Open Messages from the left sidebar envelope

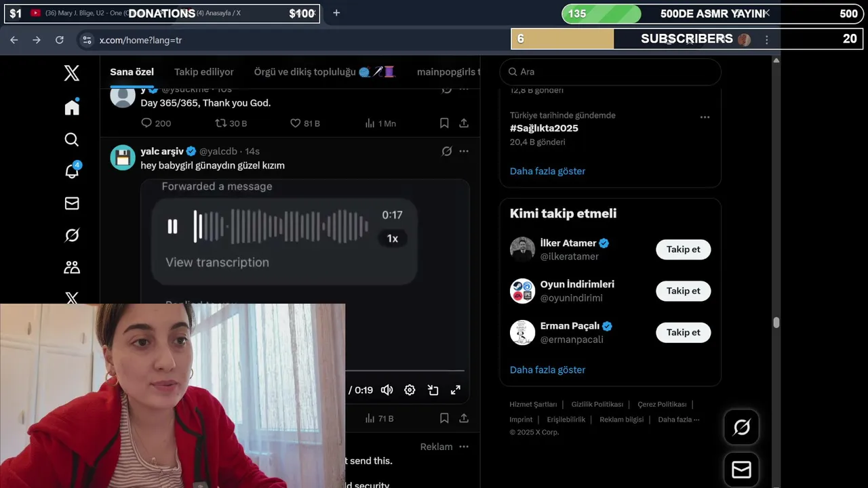[x=72, y=203]
